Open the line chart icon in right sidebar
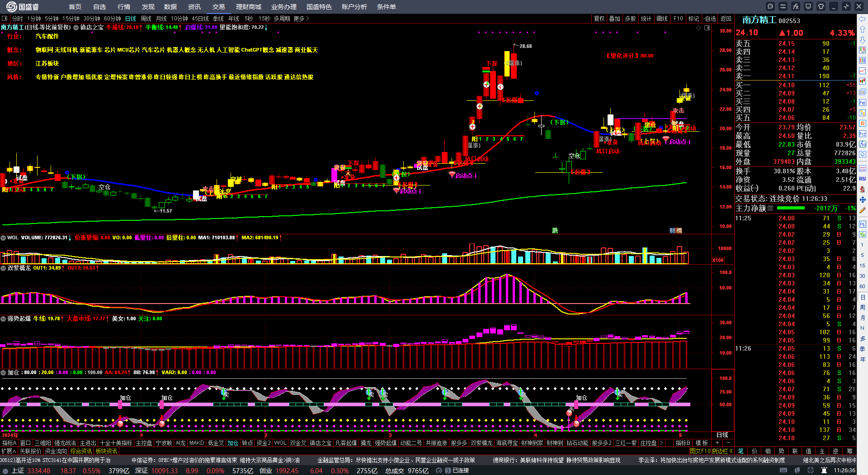 [863, 71]
